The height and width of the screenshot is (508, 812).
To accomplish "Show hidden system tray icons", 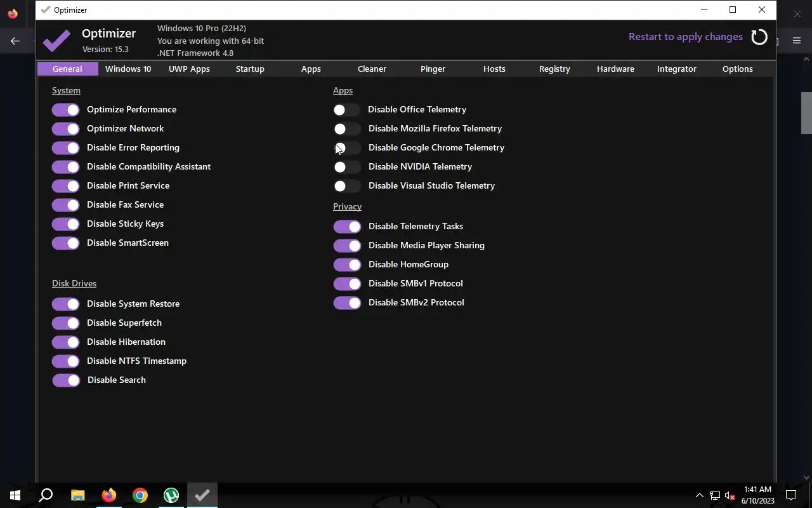I will (x=700, y=495).
